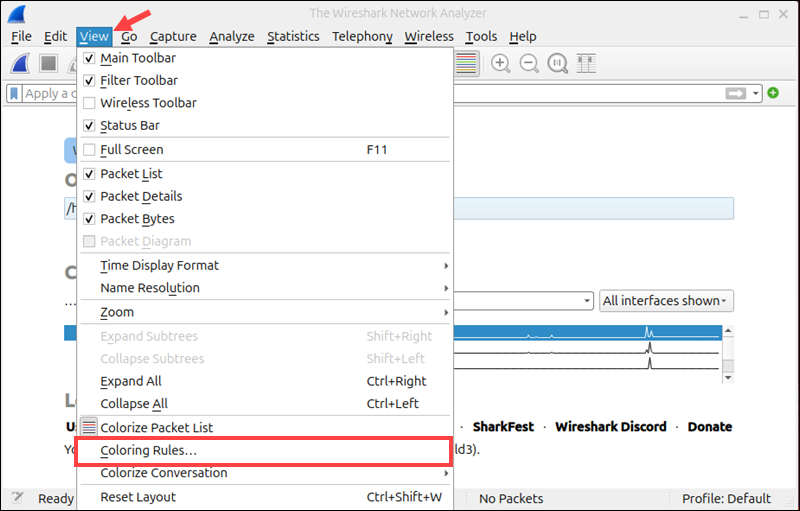Screen dimensions: 800x511
Task: Toggle the Packet List checkbox
Action: coord(89,174)
